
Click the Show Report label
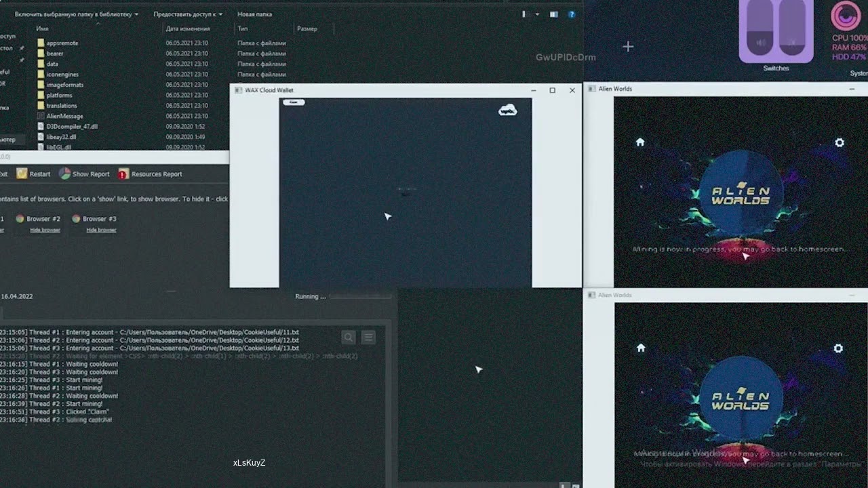91,174
